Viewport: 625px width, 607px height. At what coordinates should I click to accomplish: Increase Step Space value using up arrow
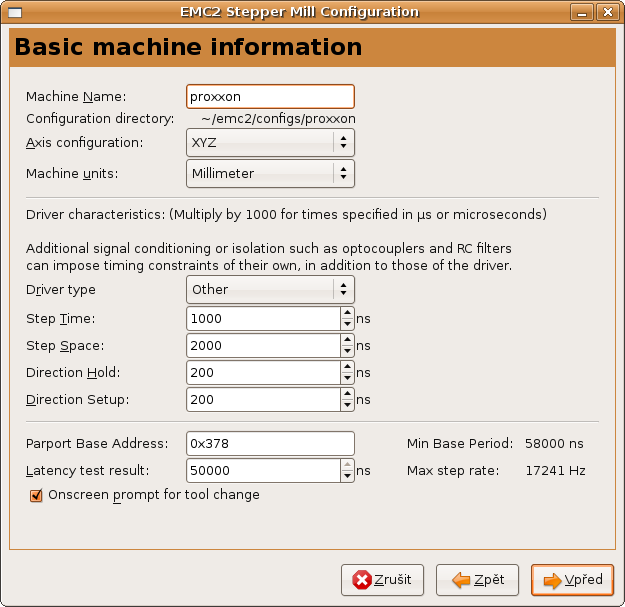pos(347,340)
